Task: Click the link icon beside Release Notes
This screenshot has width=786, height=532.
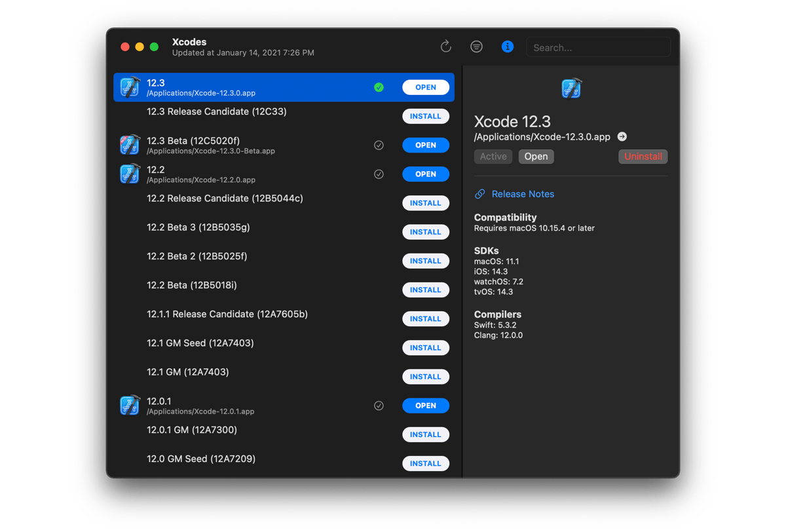Action: click(480, 194)
